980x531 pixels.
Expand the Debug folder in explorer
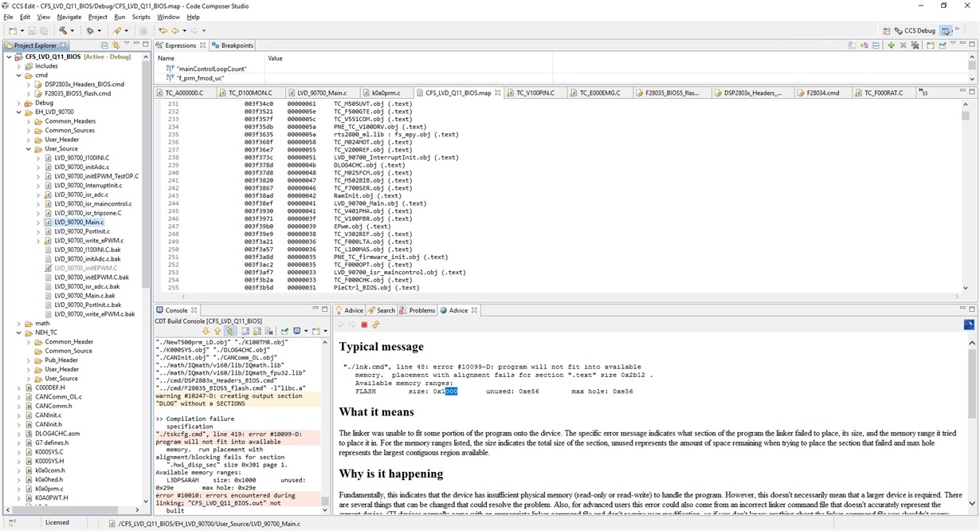pos(18,103)
